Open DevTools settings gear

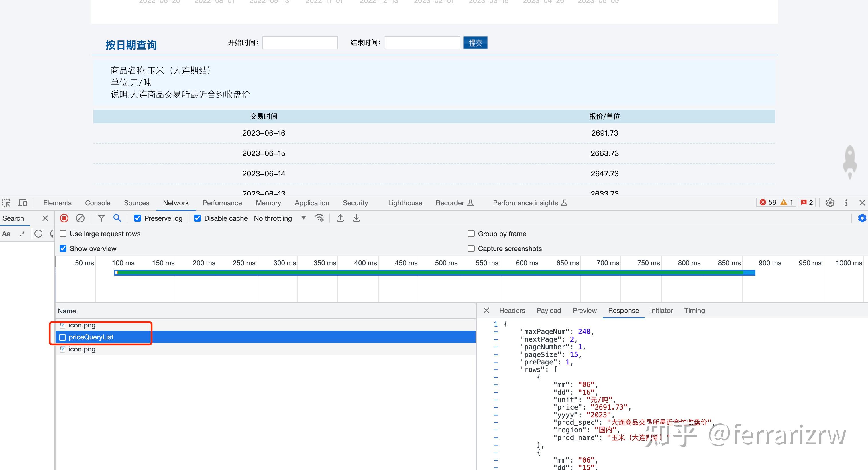830,202
